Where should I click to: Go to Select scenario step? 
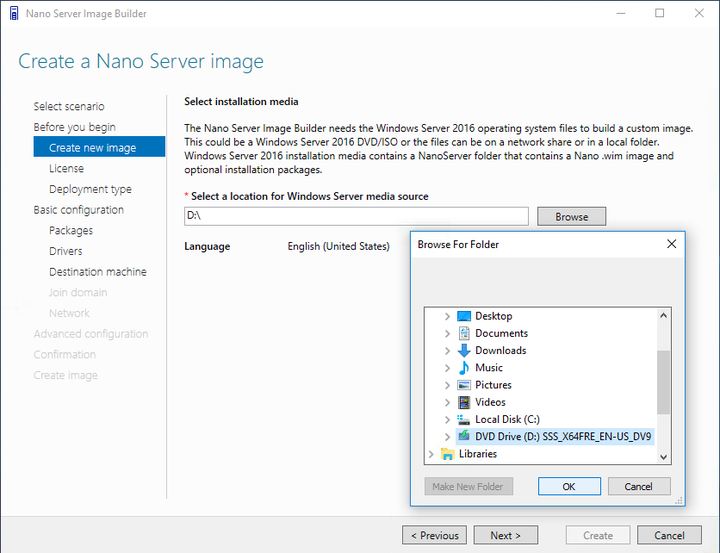click(69, 107)
